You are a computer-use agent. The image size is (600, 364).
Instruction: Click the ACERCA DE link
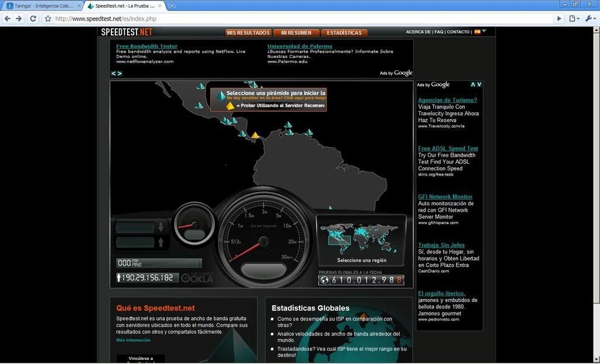418,32
